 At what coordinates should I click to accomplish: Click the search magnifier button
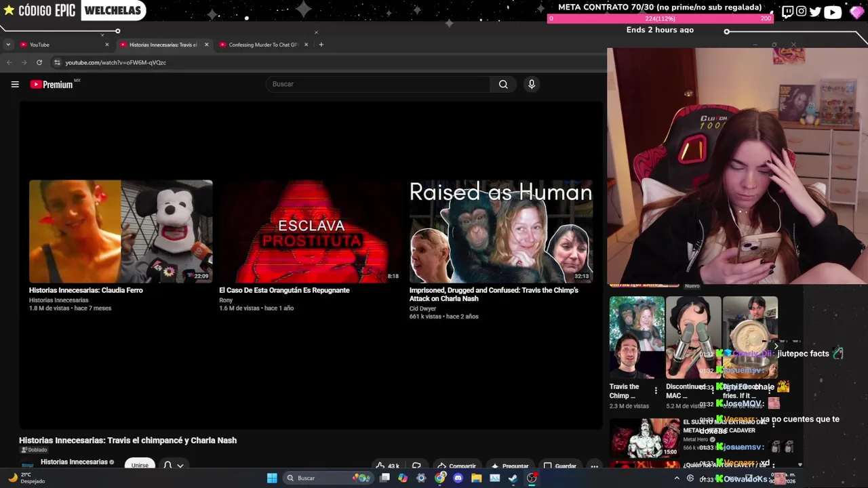(503, 84)
